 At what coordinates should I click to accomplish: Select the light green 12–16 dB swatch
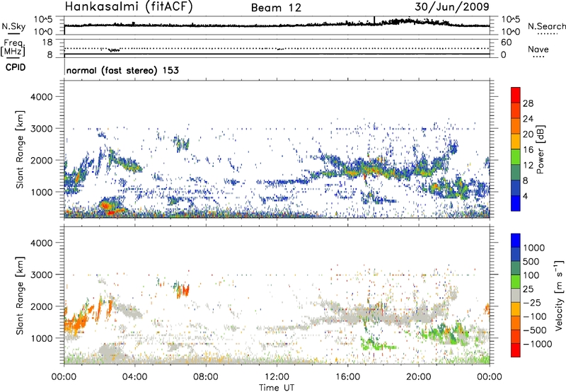[516, 156]
